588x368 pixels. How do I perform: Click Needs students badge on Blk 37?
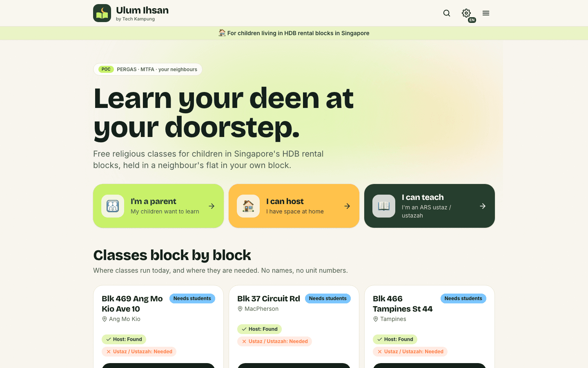click(x=328, y=298)
